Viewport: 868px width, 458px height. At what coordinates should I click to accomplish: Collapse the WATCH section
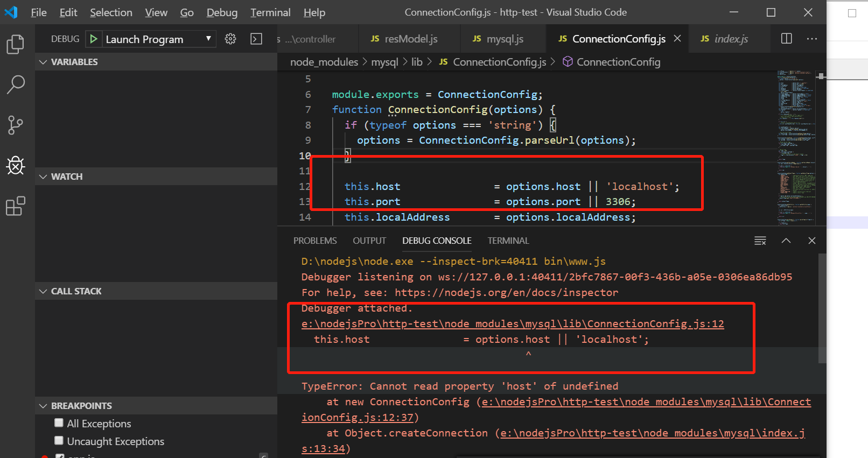[156, 177]
